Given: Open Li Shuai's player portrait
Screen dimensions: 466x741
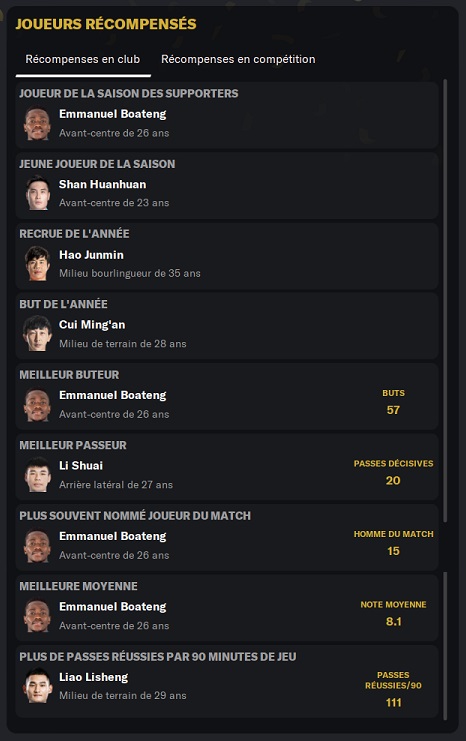Looking at the screenshot, I should (37, 475).
